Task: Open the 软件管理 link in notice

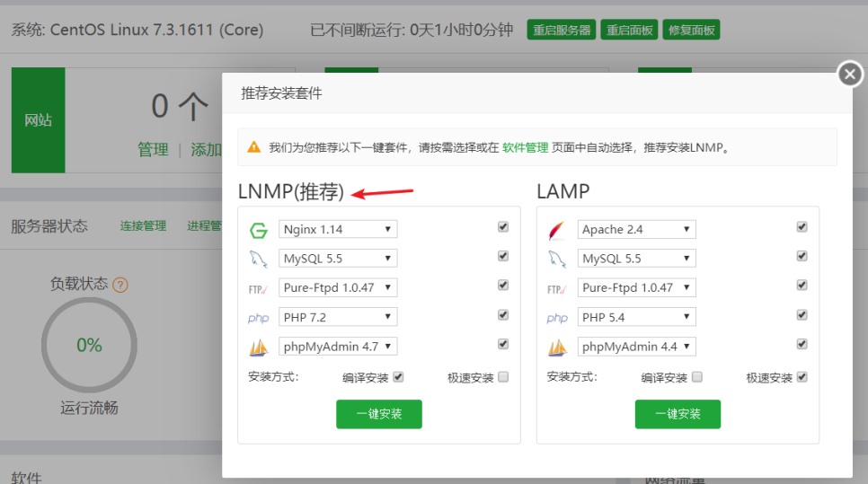Action: click(526, 147)
